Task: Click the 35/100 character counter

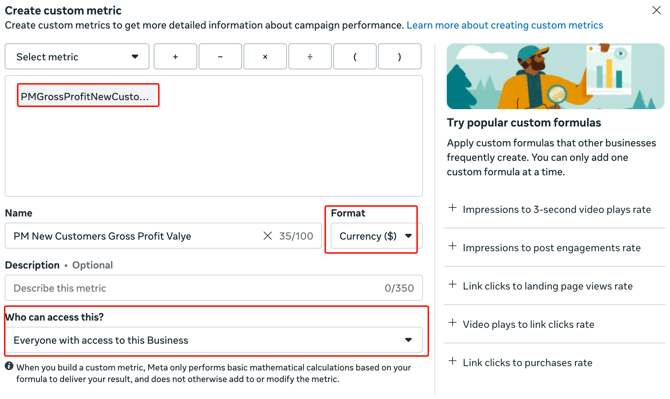Action: (x=296, y=236)
